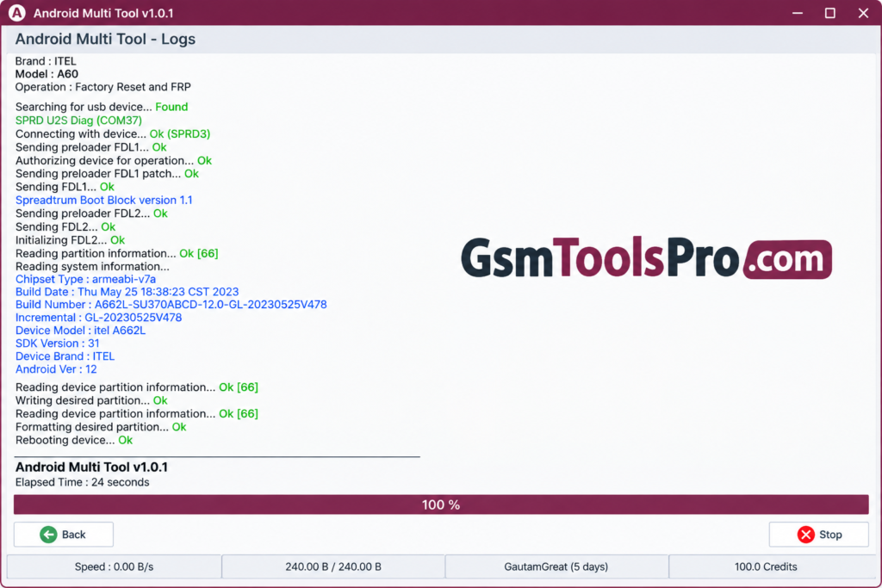Click 'Reading partition information... Ok [66]' line
Screen dimensions: 882x588
click(x=116, y=253)
